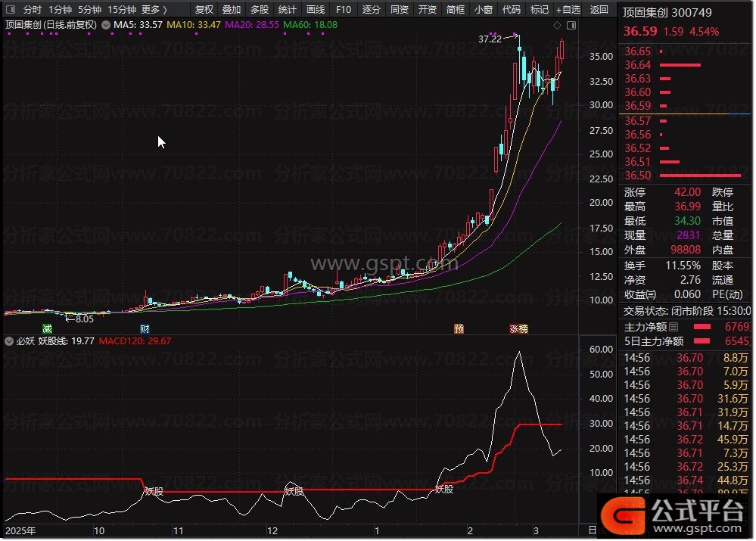Click the blue 财 event marker
The image size is (756, 541).
(x=145, y=328)
